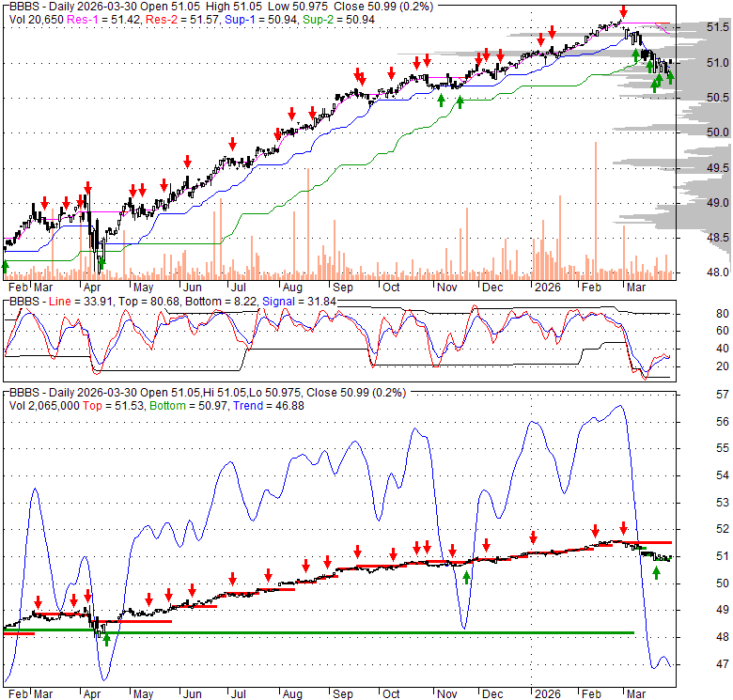
Task: Click the 54 label on bottom chart axis
Action: (723, 475)
